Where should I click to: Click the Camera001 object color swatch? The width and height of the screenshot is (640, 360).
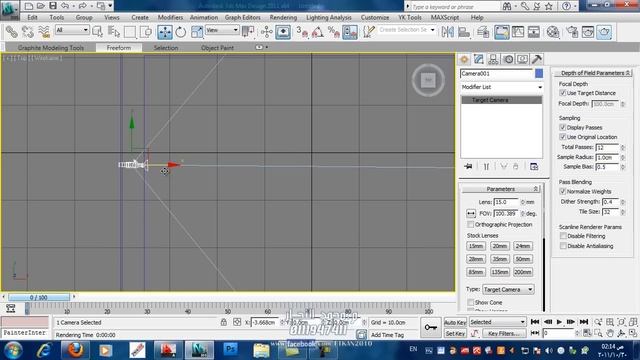539,73
